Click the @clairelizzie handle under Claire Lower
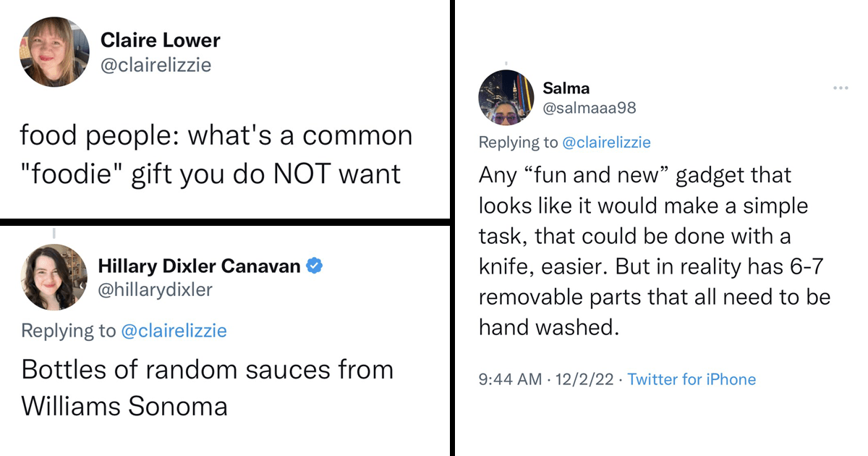Screen dimensions: 868x456 coord(156,64)
